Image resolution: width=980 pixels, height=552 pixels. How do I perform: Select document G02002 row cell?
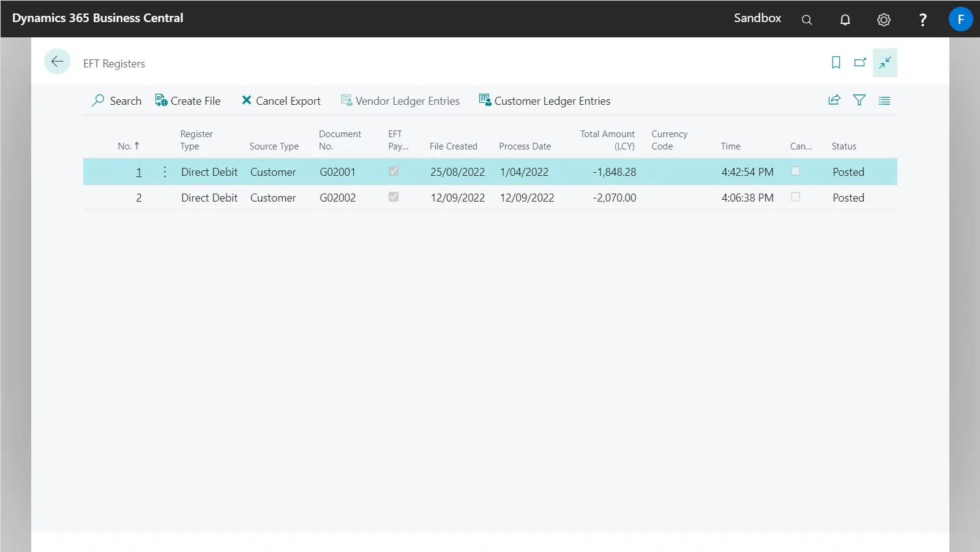coord(337,198)
